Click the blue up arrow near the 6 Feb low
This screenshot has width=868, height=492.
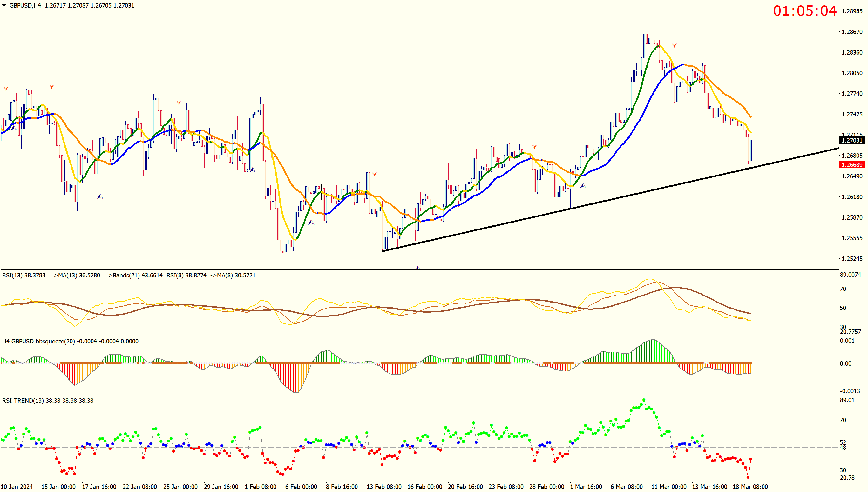(311, 222)
